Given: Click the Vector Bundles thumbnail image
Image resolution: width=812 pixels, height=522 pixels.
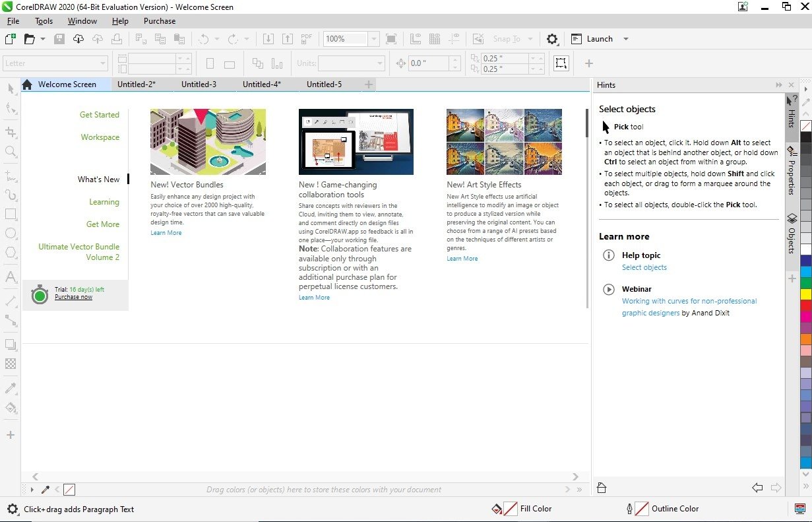Looking at the screenshot, I should [208, 142].
